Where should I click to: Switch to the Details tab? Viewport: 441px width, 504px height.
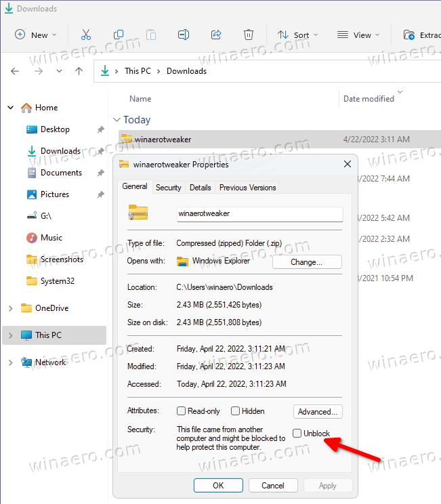pyautogui.click(x=201, y=188)
